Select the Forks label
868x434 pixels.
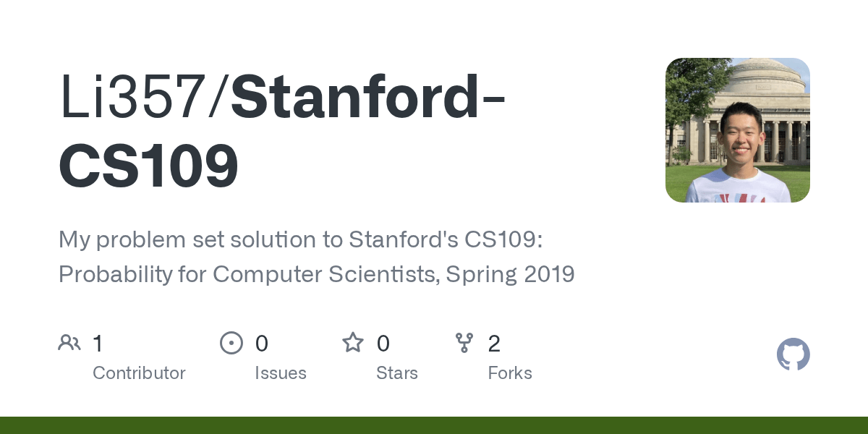[510, 373]
